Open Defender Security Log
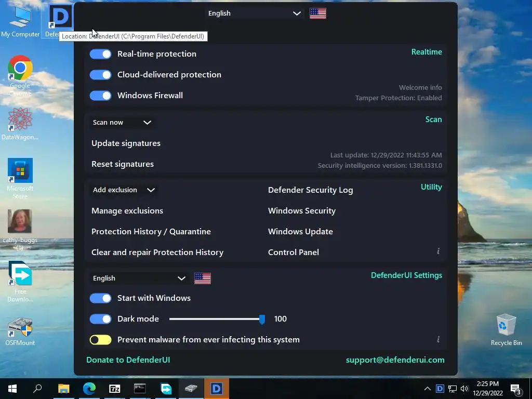The width and height of the screenshot is (532, 399). click(311, 190)
